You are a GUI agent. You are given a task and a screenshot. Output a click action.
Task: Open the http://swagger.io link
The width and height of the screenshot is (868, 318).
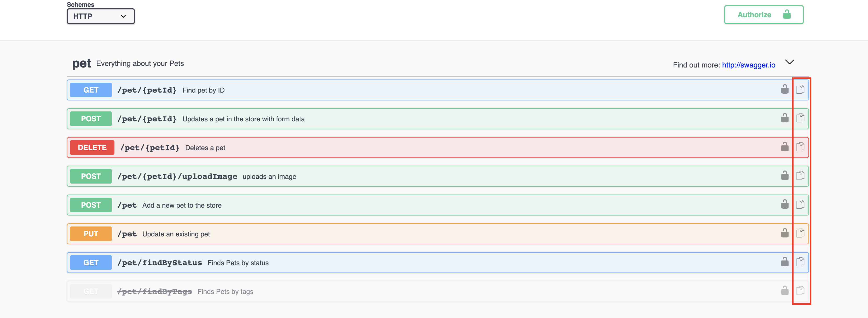(x=748, y=65)
